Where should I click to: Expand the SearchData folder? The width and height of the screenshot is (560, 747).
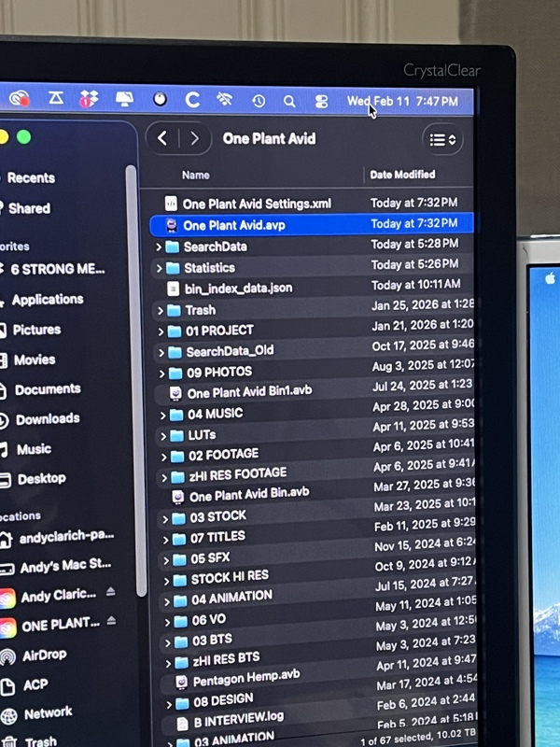pos(160,247)
